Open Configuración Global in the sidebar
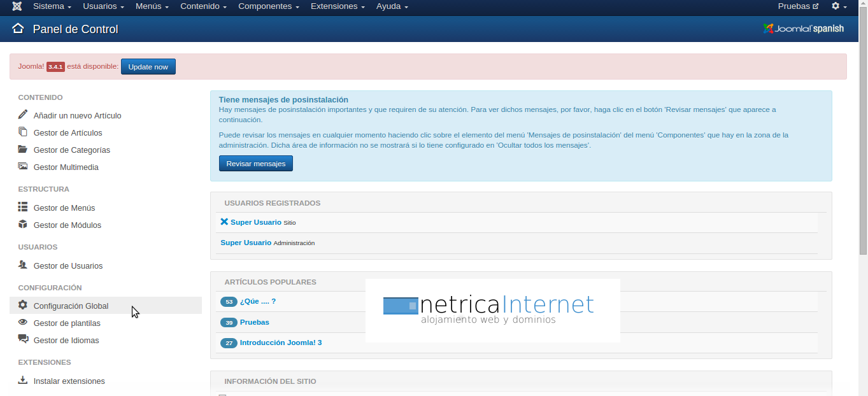 click(71, 306)
